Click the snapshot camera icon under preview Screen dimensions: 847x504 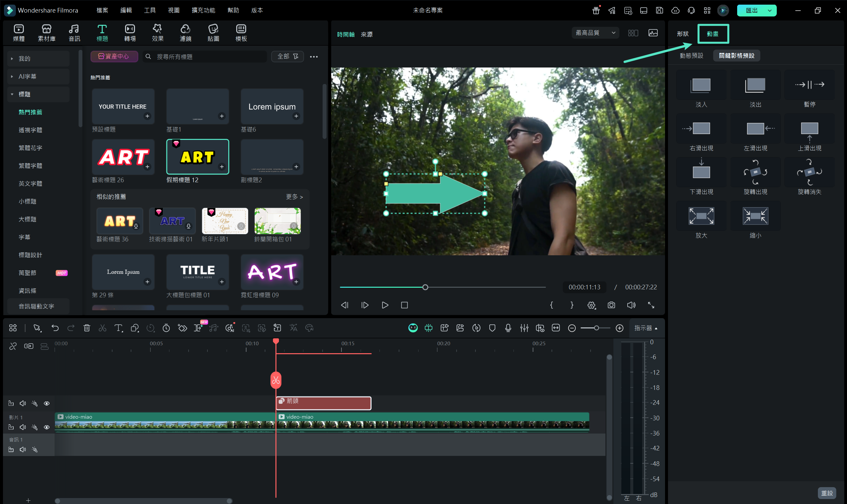coord(611,305)
